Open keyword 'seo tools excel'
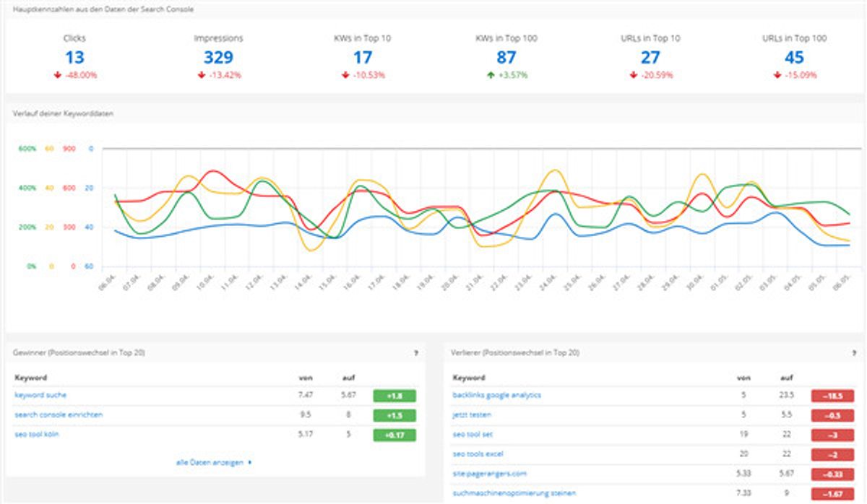Image resolution: width=867 pixels, height=504 pixels. (x=478, y=453)
